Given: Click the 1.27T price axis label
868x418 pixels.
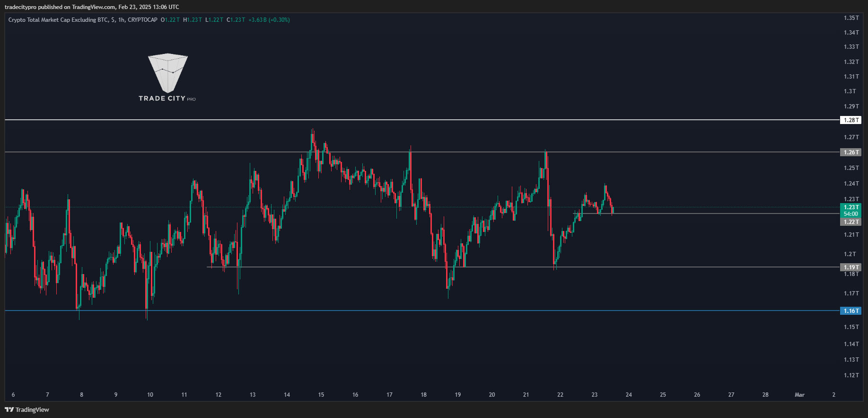Looking at the screenshot, I should [x=851, y=137].
